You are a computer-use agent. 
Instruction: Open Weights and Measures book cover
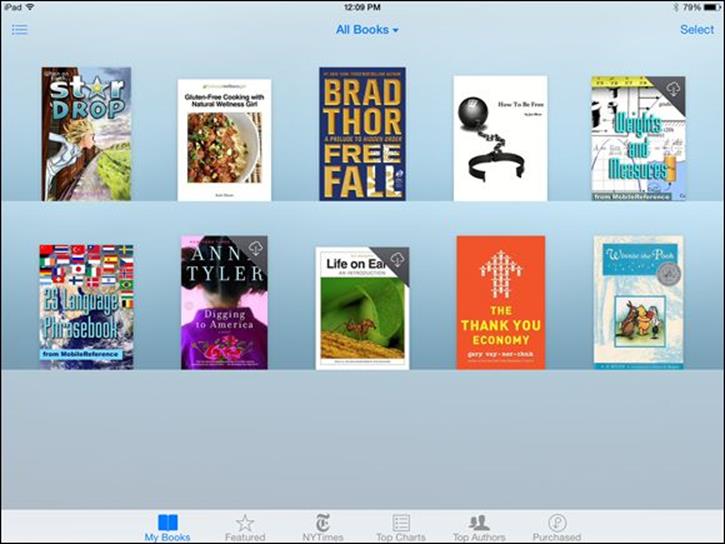638,138
